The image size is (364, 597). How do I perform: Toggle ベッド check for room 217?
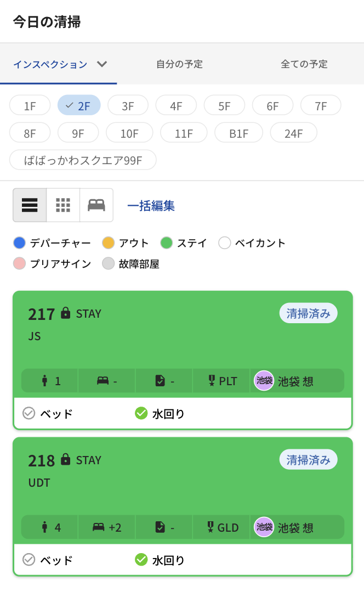coord(29,413)
